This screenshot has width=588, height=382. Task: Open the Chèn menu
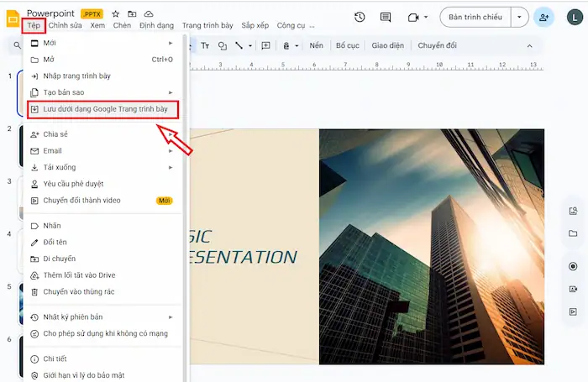point(122,26)
